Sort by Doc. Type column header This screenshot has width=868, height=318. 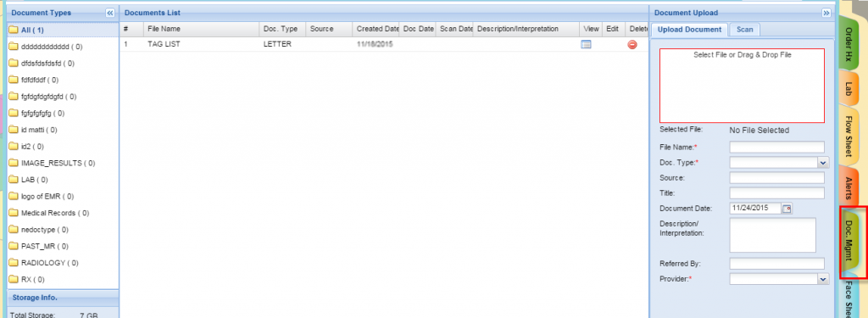pos(282,29)
